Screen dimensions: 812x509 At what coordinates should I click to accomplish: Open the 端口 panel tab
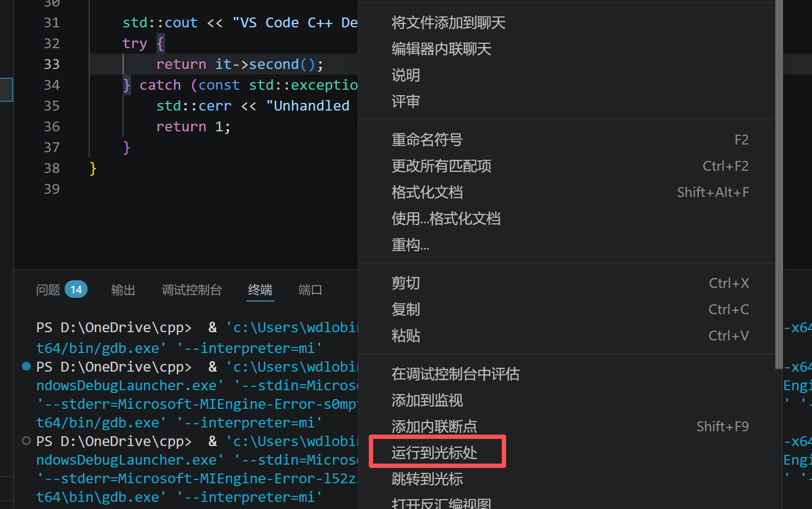pos(310,290)
